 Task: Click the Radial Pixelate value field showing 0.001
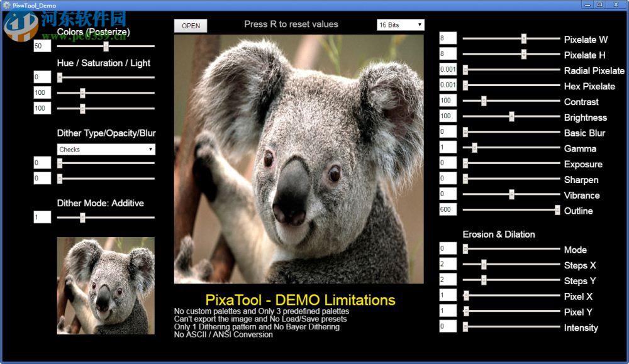(x=447, y=70)
